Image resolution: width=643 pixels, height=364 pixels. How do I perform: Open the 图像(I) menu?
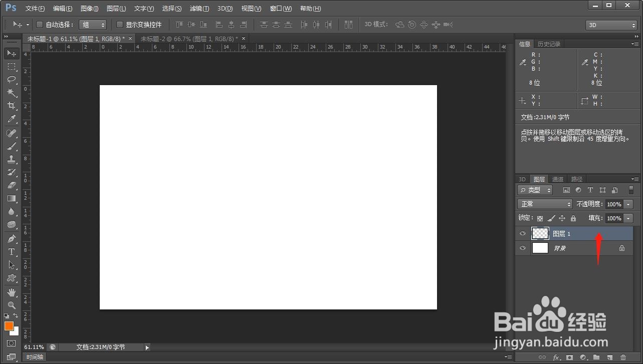point(90,9)
